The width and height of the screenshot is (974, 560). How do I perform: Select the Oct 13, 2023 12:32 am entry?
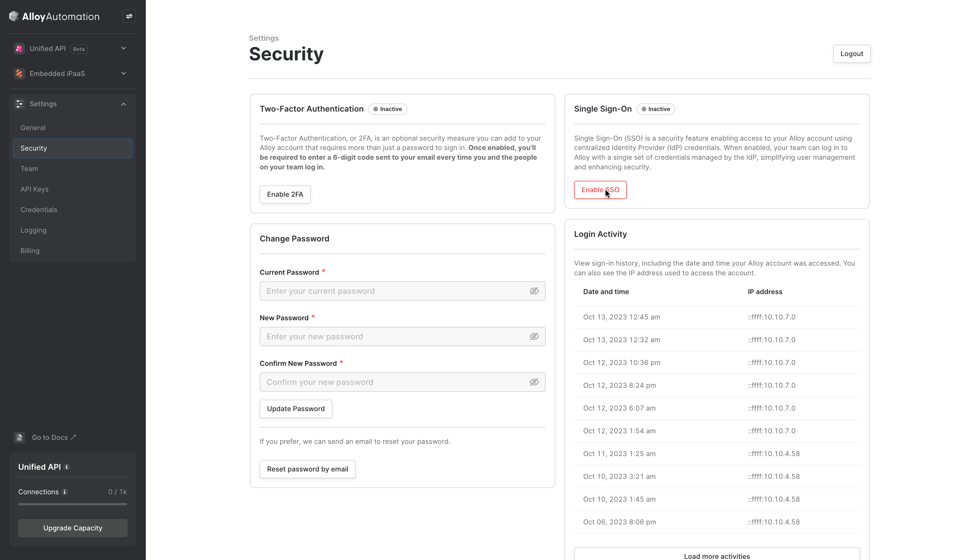tap(717, 340)
